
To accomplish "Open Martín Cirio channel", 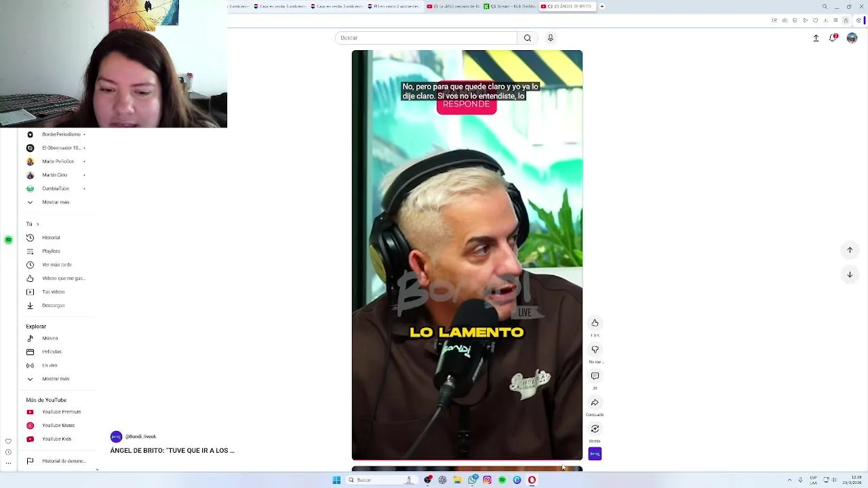I will pyautogui.click(x=57, y=175).
